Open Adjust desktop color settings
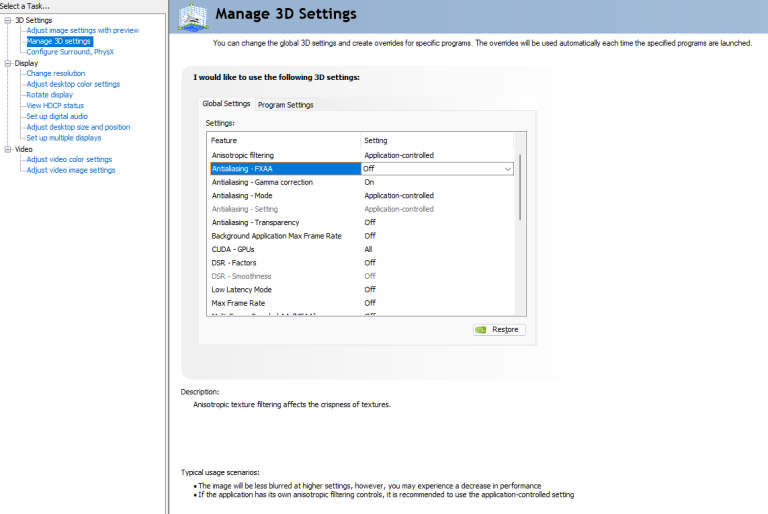Screen dimensions: 768x514 click(x=73, y=84)
